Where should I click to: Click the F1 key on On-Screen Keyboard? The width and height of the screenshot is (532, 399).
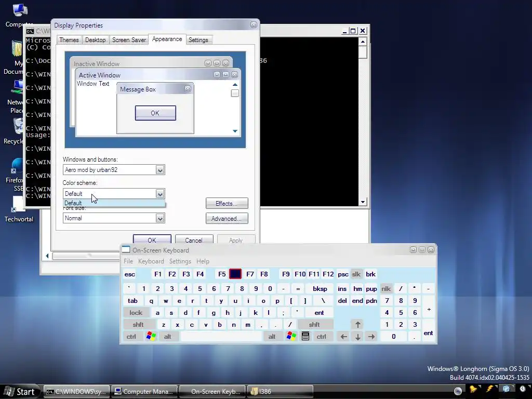(x=158, y=274)
